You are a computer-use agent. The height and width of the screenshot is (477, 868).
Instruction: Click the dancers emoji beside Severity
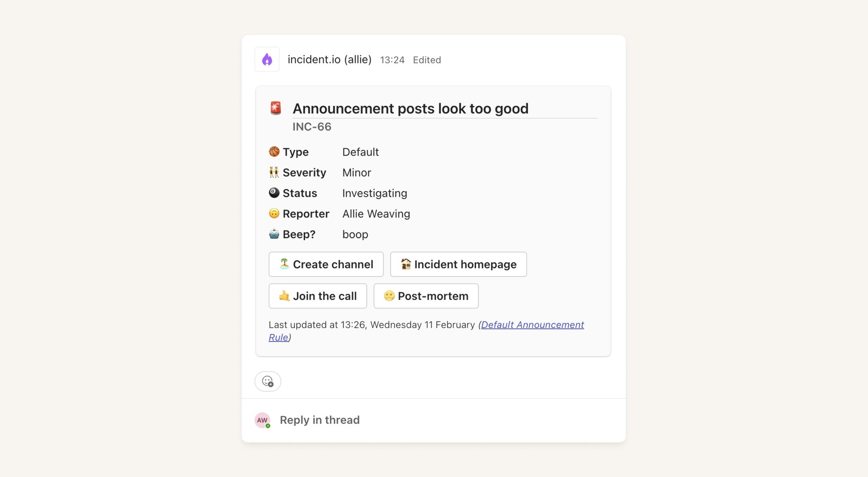(x=274, y=172)
